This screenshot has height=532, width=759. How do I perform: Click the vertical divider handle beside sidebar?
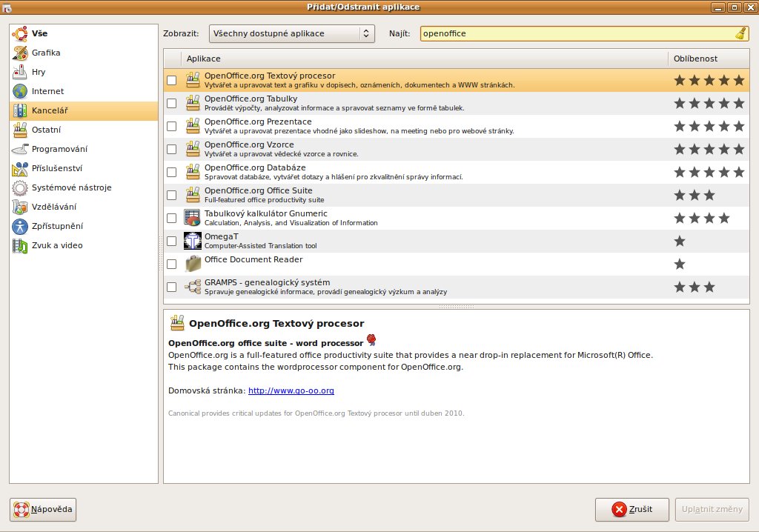tap(161, 253)
